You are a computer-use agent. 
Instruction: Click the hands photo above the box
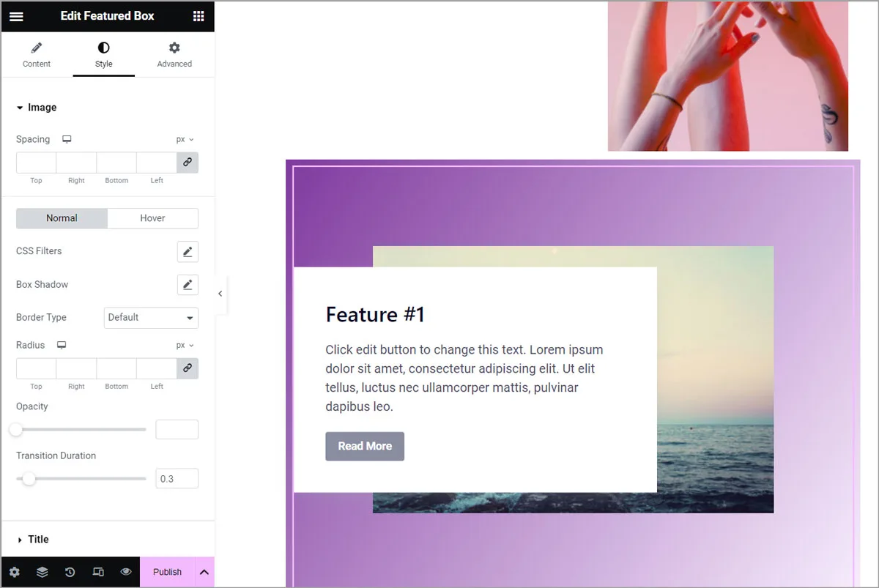pos(728,76)
